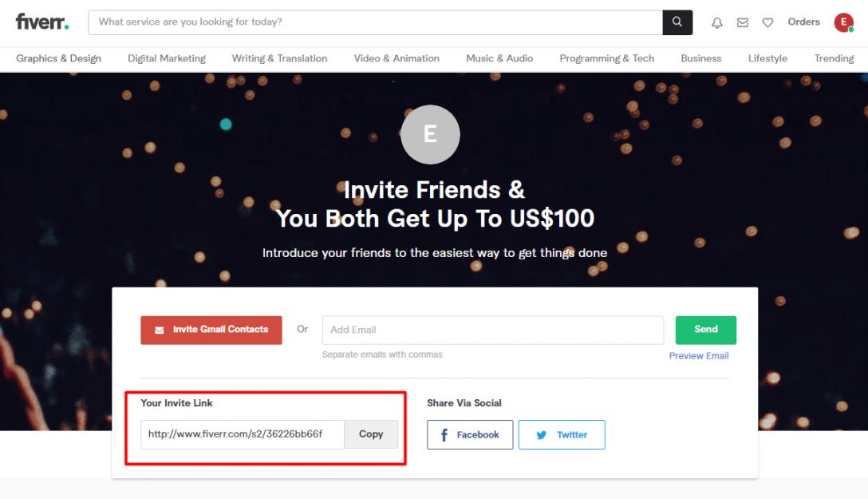Click the search magnifier button
The height and width of the screenshot is (499, 868).
(677, 22)
